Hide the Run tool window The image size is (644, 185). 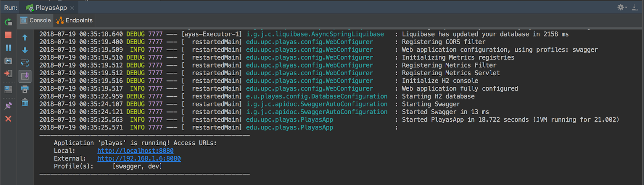pos(635,7)
